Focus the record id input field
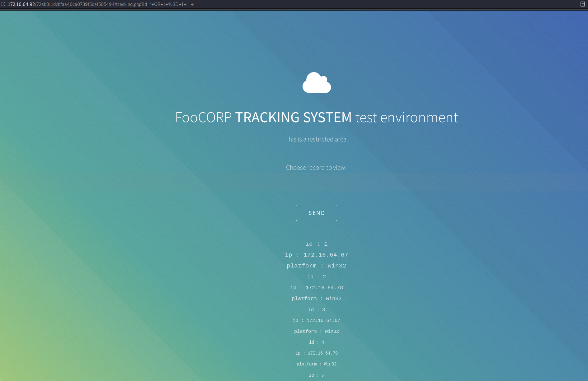Image resolution: width=588 pixels, height=381 pixels. coord(294,182)
